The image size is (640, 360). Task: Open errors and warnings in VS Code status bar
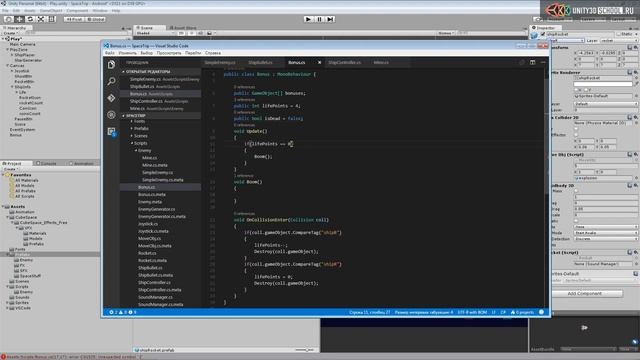[x=123, y=312]
